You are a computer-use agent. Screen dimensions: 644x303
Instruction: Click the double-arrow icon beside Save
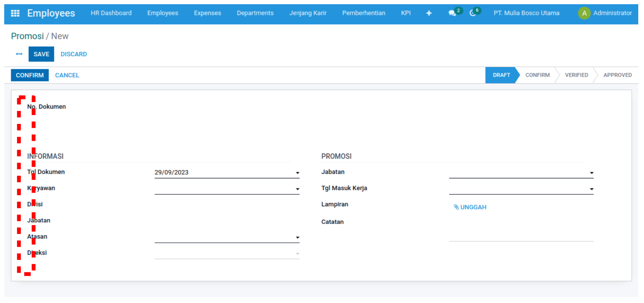point(19,54)
